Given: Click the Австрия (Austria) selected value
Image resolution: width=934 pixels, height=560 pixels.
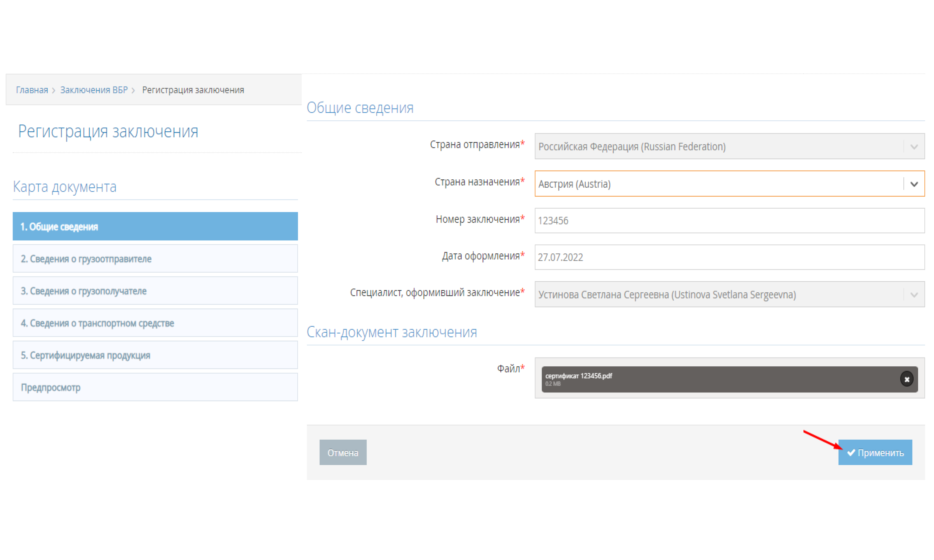Looking at the screenshot, I should tap(574, 184).
